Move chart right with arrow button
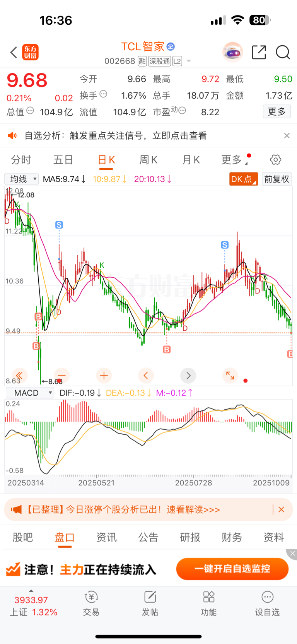297x644 pixels. (188, 376)
